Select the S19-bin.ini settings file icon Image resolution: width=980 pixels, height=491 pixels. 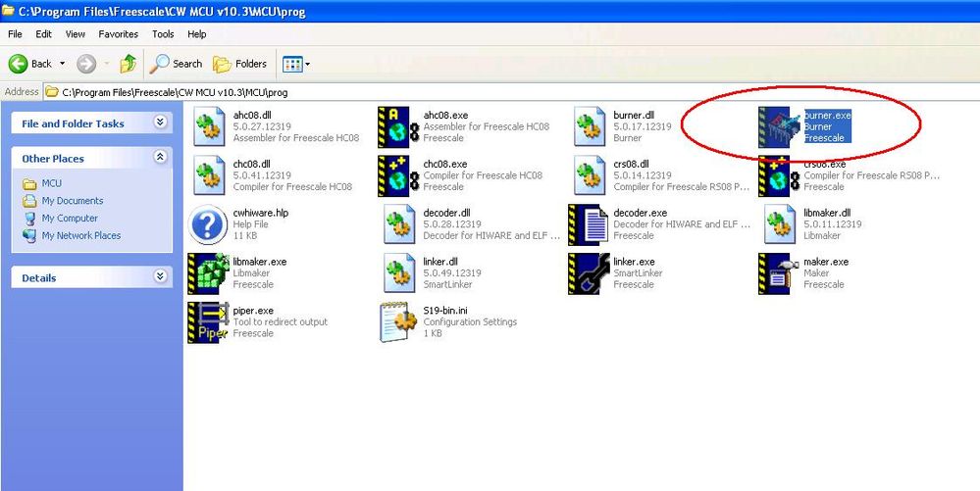[398, 321]
